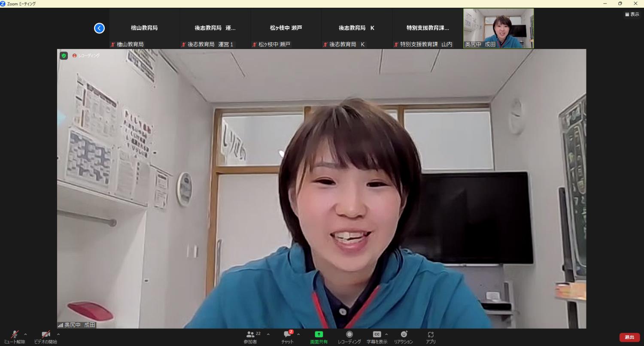644x346 pixels.
Task: Click the signal strength icon beside 奥尻中 成田
Action: click(60, 325)
